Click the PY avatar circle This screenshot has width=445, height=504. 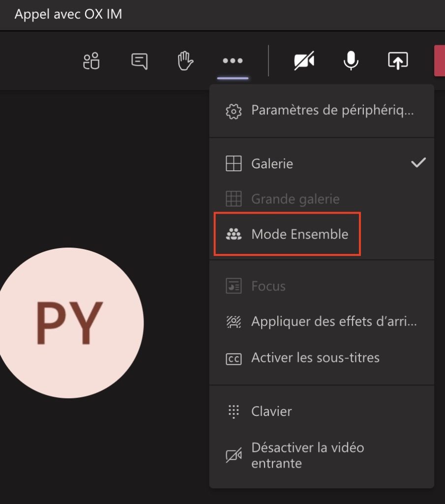pos(69,322)
